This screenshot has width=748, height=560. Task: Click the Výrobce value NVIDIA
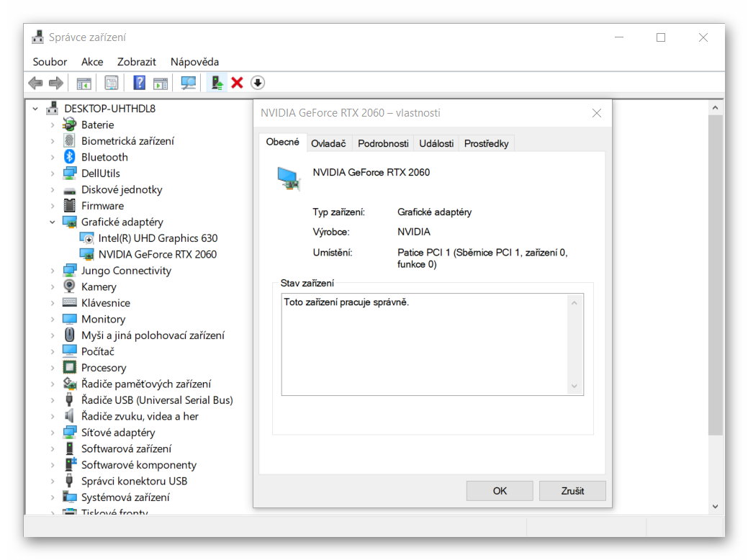tap(413, 232)
